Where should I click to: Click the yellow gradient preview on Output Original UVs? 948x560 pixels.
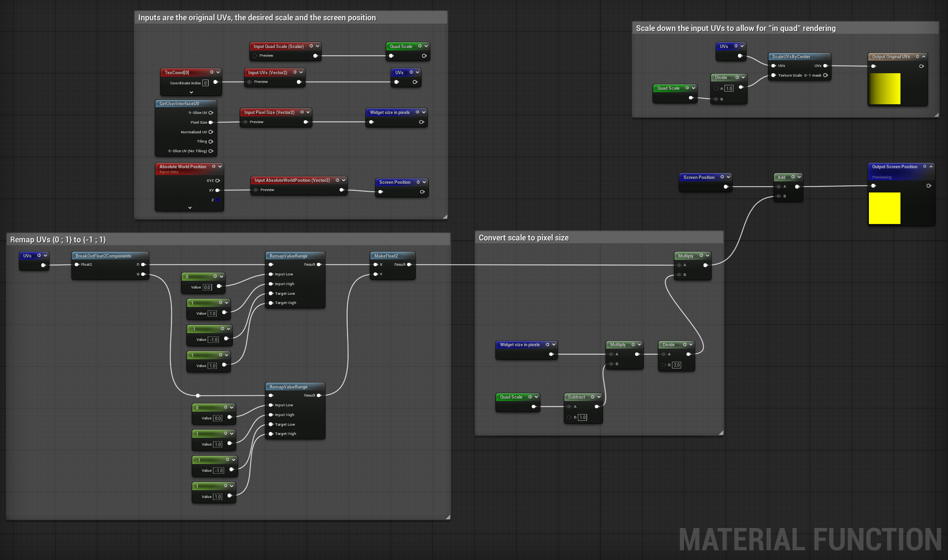tap(884, 89)
